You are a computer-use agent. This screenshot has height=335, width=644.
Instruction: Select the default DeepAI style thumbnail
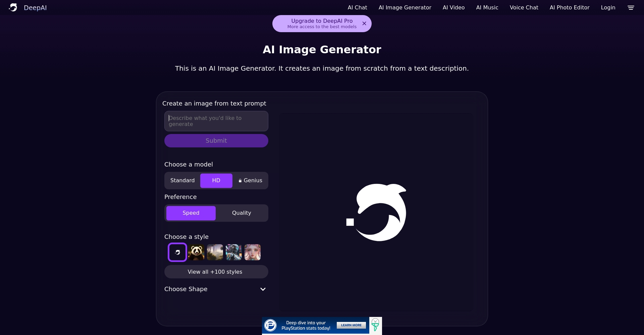177,252
